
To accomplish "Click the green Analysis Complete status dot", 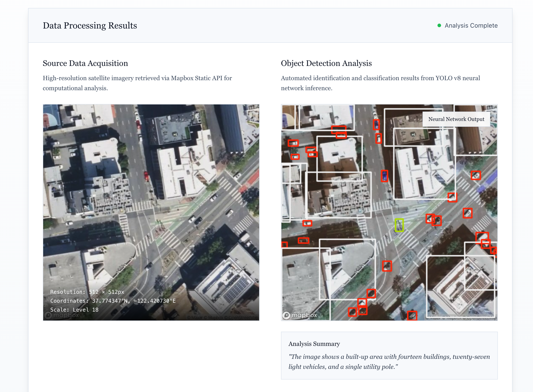I will [x=439, y=25].
